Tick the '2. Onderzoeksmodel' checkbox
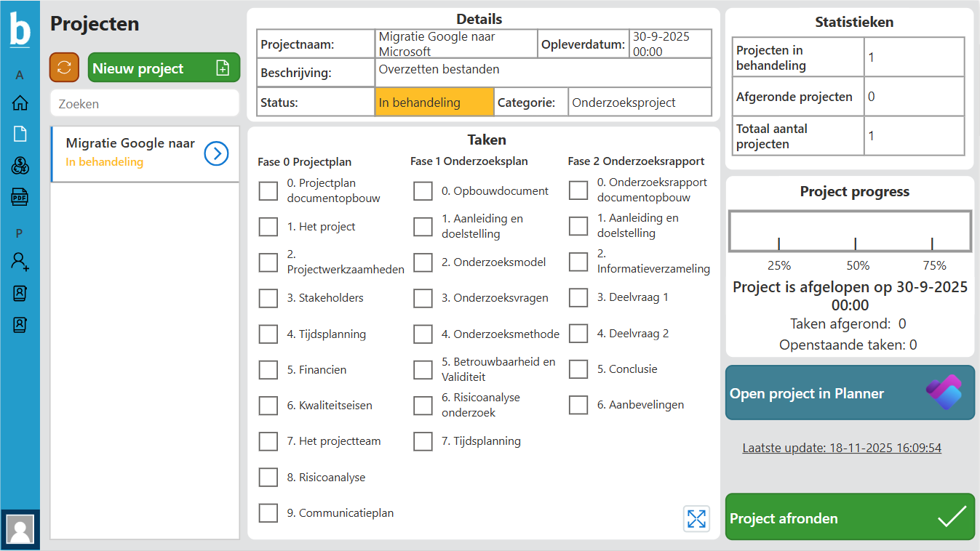The width and height of the screenshot is (980, 551). tap(423, 262)
